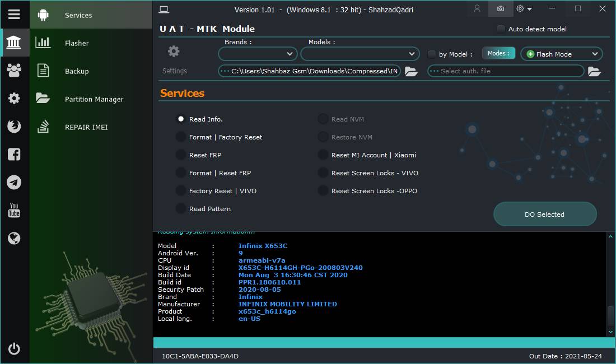
Task: Open the Firefox browser sidebar icon
Action: 14,126
